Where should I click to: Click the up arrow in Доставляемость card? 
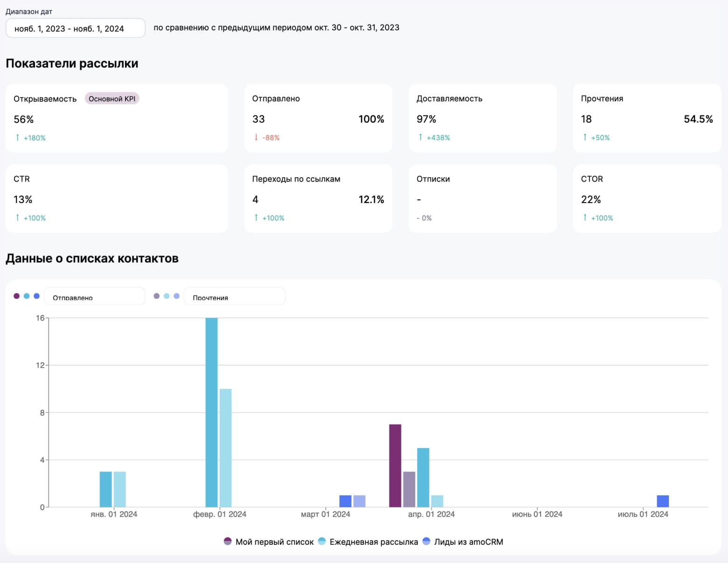tap(420, 137)
